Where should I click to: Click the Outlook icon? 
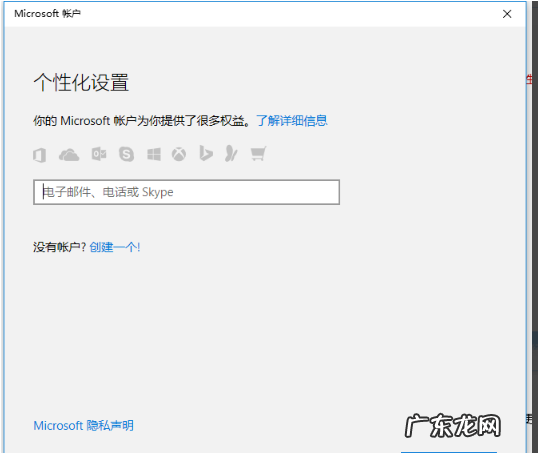[99, 154]
